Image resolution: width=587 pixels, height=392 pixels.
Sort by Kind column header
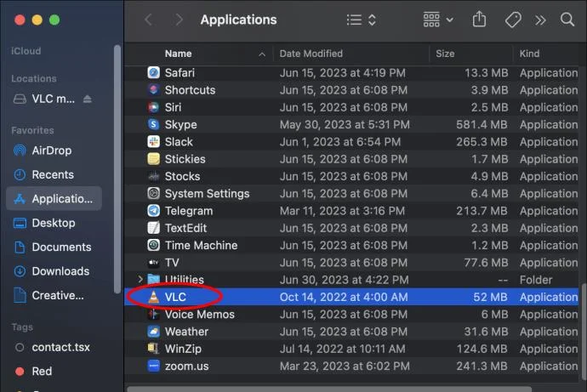529,54
